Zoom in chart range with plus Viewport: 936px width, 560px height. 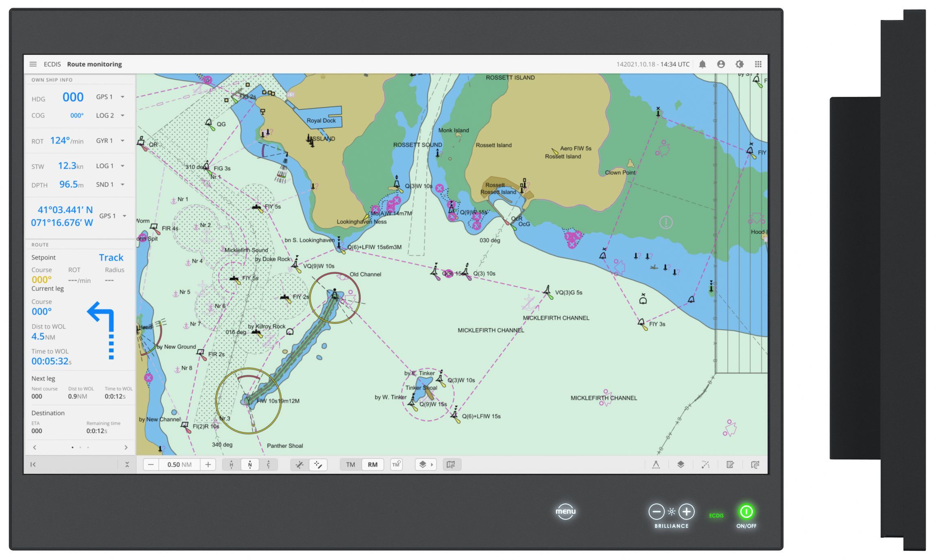208,464
